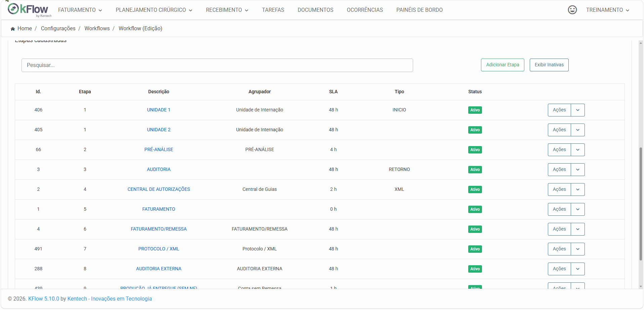This screenshot has width=644, height=310.
Task: Open the FATURAMENTO/REMESSA stage link
Action: (x=159, y=229)
